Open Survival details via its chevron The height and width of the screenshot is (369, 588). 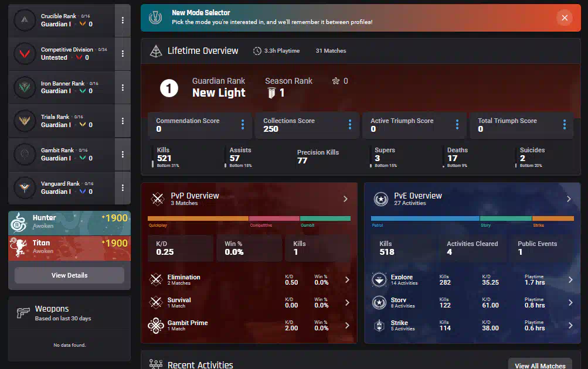coord(347,302)
